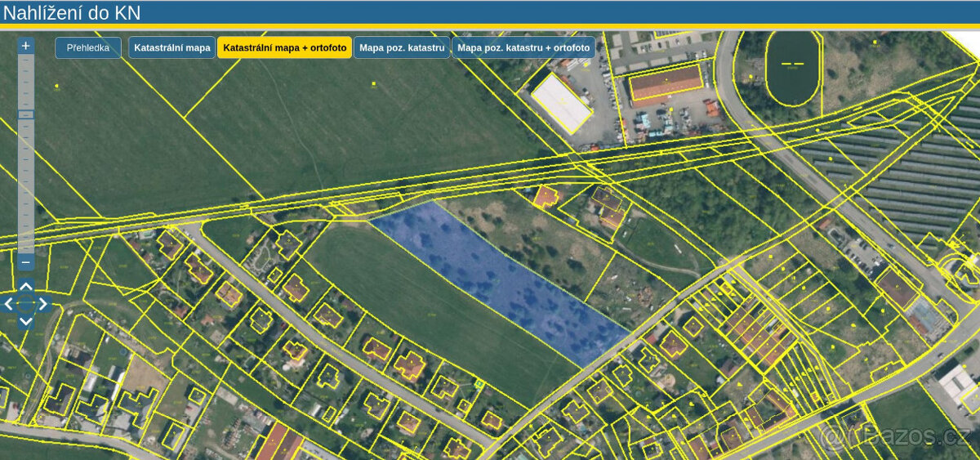Click the zoom slider handle

tap(26, 114)
